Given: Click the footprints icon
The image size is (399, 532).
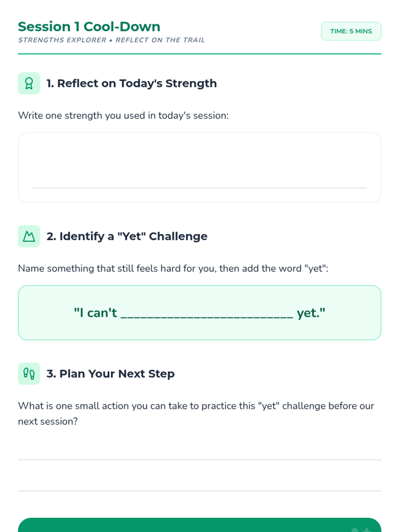Looking at the screenshot, I should pyautogui.click(x=29, y=374).
